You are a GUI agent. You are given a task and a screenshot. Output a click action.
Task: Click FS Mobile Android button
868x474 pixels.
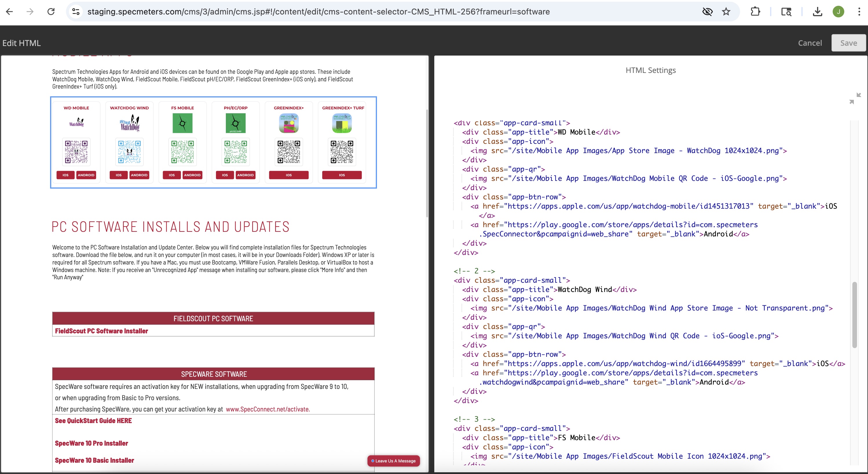tap(193, 175)
